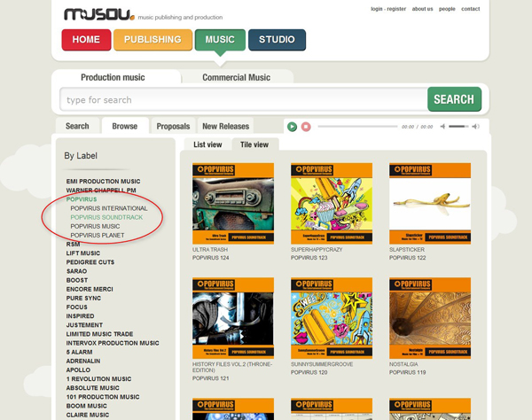Select LIMITED MUSIC TRADE label
This screenshot has height=420, width=532.
(99, 334)
